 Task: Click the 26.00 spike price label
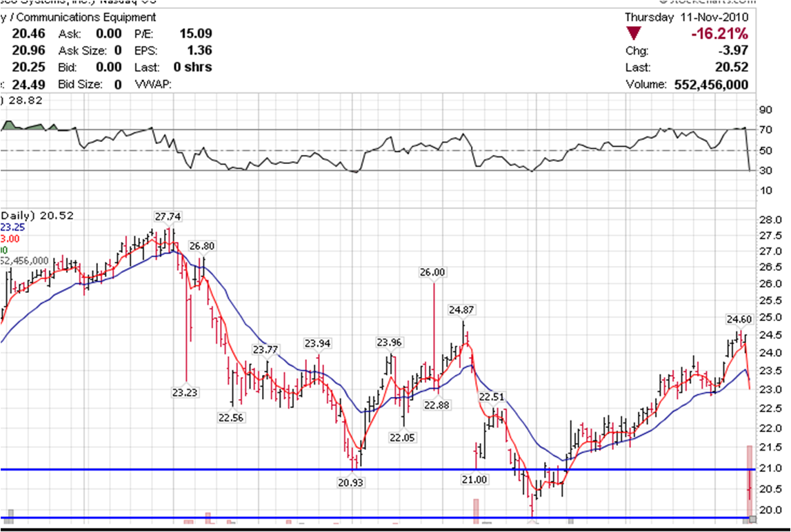click(x=432, y=272)
